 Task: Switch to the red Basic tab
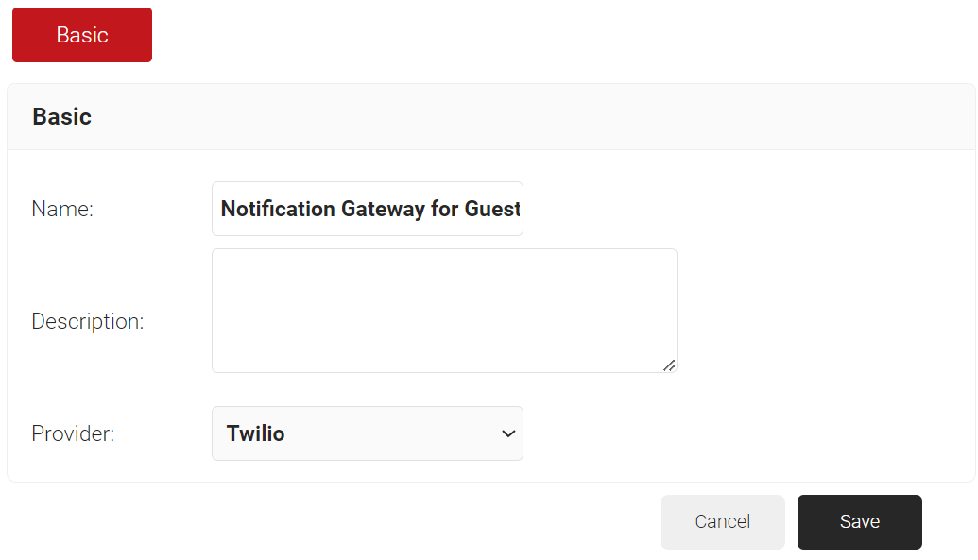click(82, 35)
